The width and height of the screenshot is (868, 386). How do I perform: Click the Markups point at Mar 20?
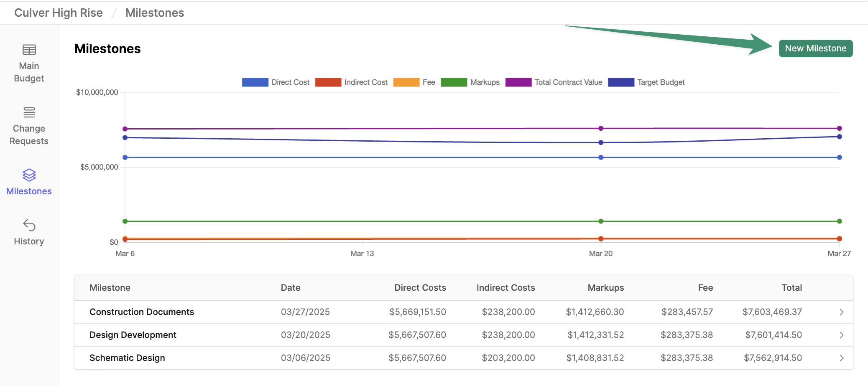pos(601,221)
